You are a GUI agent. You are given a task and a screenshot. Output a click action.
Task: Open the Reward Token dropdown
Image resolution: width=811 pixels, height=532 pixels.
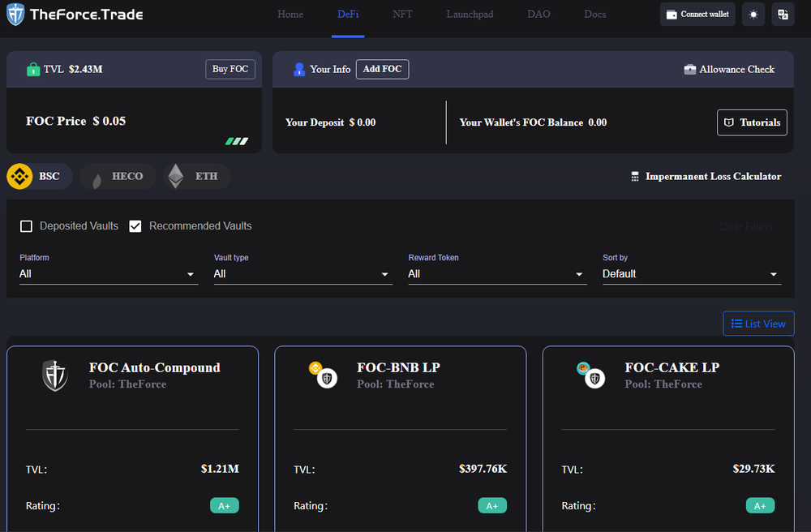[498, 274]
